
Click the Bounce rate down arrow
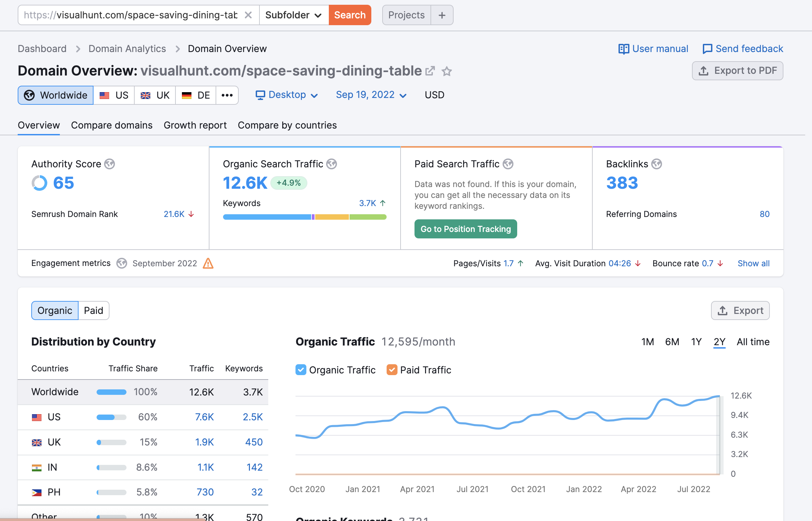click(720, 263)
